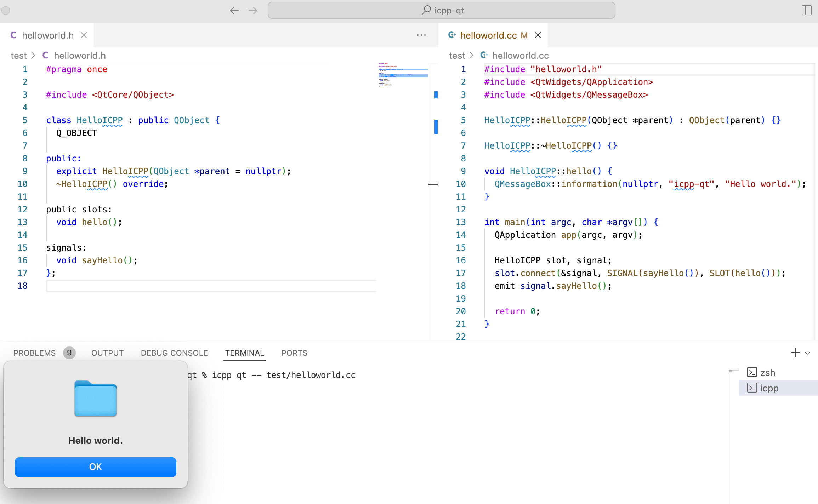Open the PROBLEMS view showing 9 issues
Screen dimensions: 818x504
pyautogui.click(x=35, y=353)
